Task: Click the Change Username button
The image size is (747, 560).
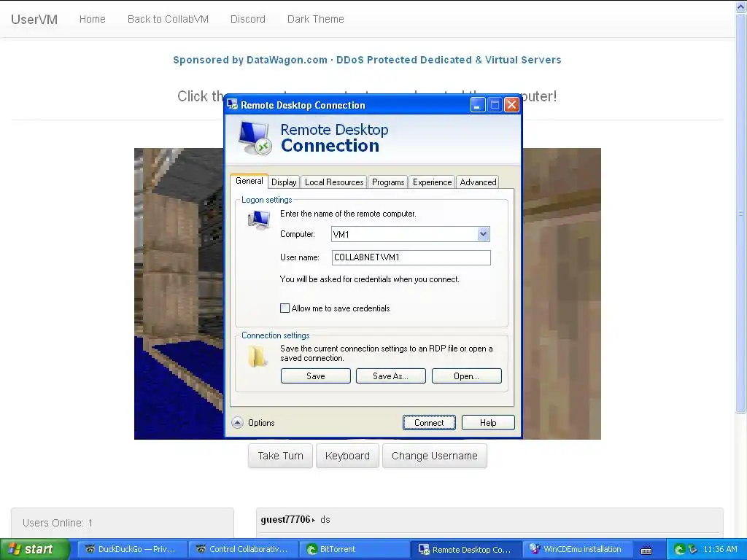Action: click(435, 456)
